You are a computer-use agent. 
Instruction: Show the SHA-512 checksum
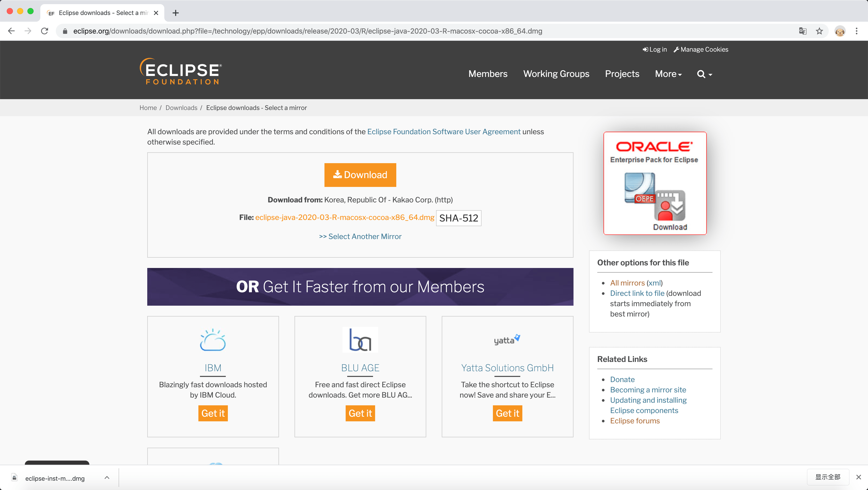pyautogui.click(x=458, y=218)
